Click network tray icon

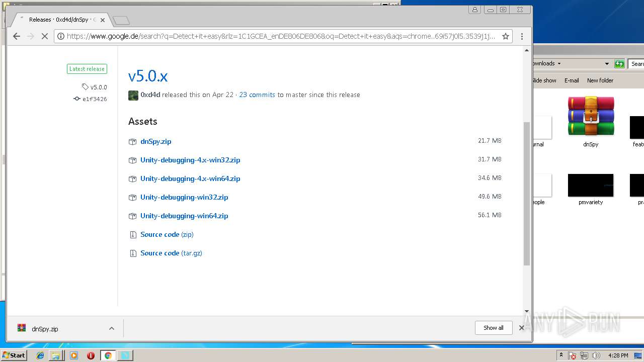point(584,355)
